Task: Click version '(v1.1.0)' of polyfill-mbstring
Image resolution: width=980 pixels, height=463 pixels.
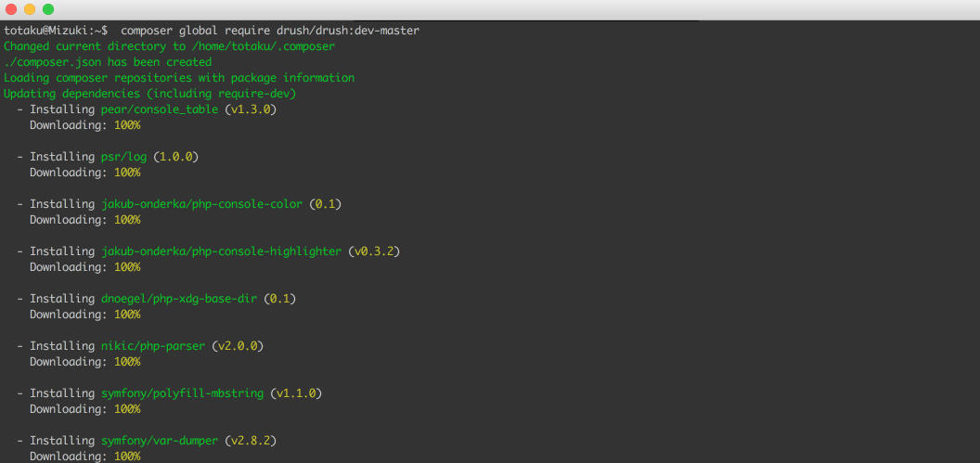Action: pyautogui.click(x=296, y=393)
